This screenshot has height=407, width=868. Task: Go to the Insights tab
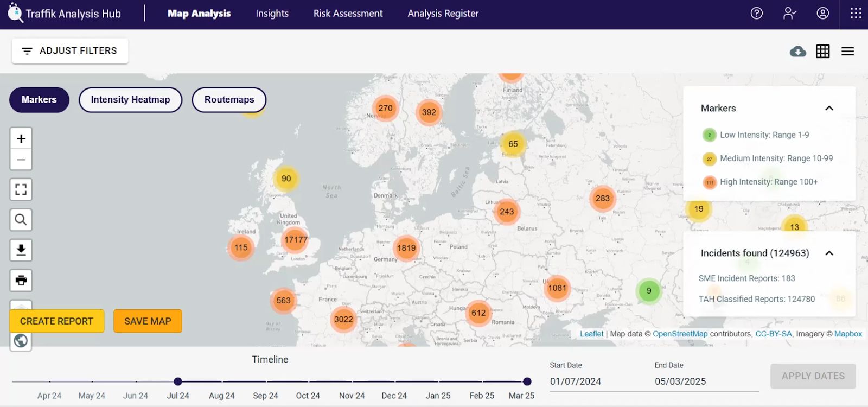[x=272, y=14]
